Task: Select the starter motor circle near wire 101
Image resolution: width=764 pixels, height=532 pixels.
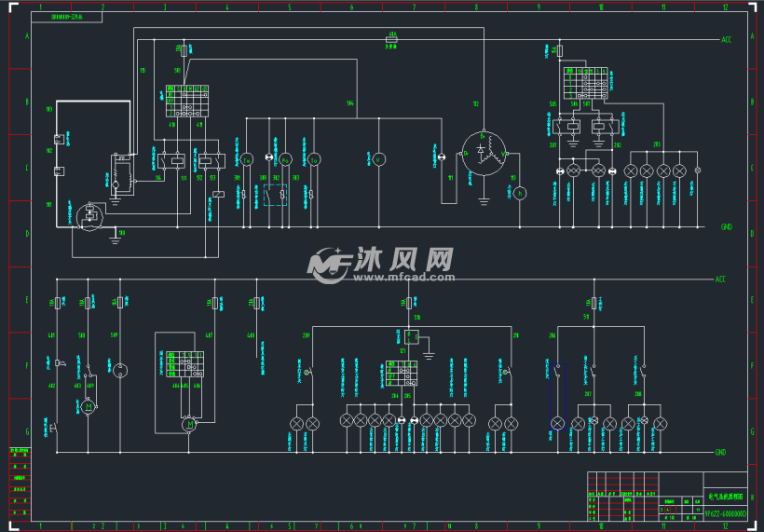Action: pyautogui.click(x=90, y=217)
